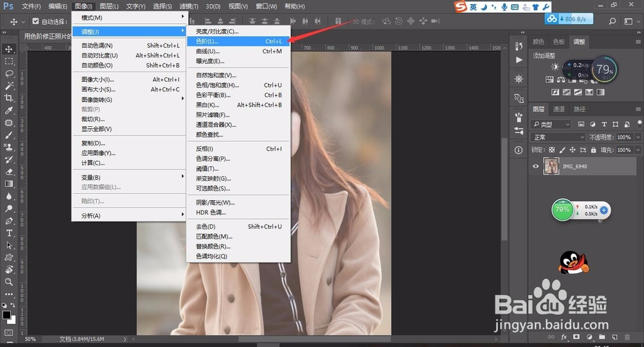Select the Lasso tool
Screen dimensions: 644x347
pos(8,73)
